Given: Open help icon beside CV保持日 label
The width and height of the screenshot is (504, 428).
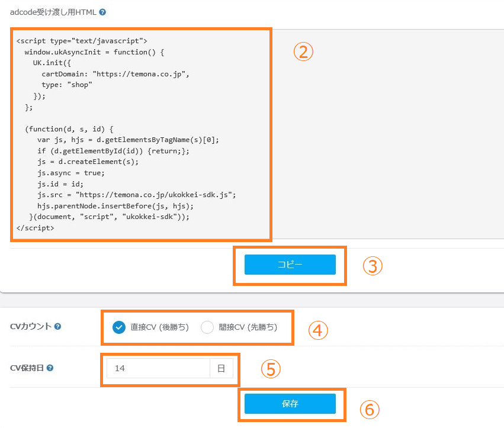Looking at the screenshot, I should pos(50,368).
